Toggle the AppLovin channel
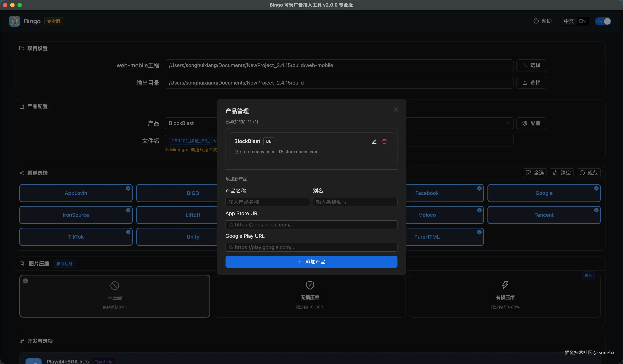This screenshot has width=623, height=364. pyautogui.click(x=76, y=193)
